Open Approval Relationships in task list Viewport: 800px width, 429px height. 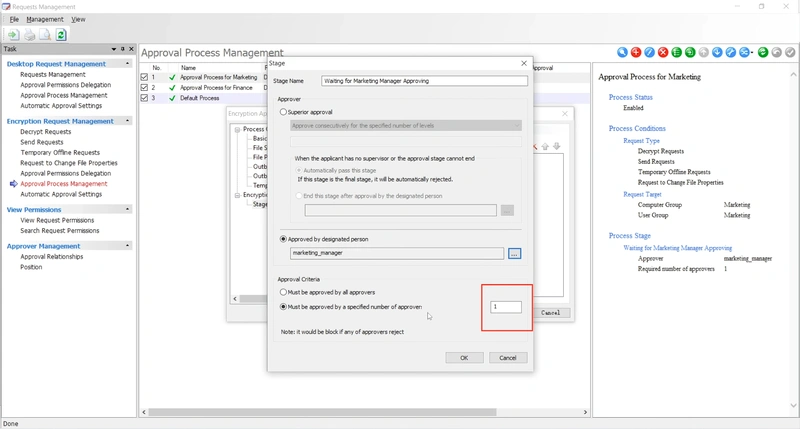click(52, 257)
